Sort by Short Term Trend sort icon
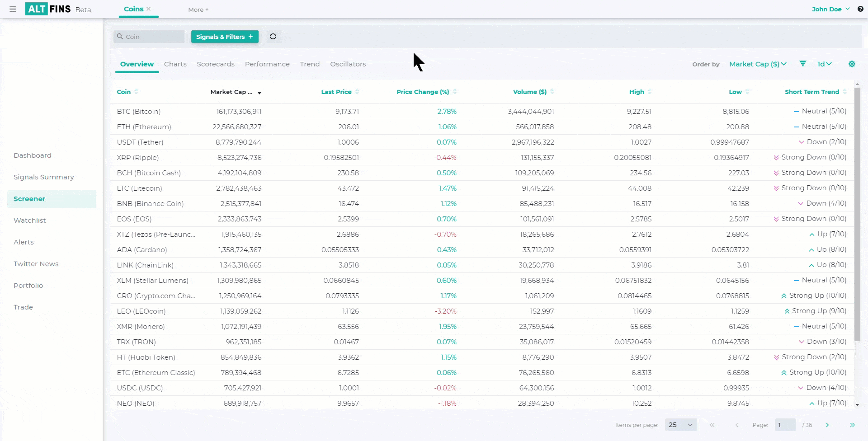The width and height of the screenshot is (868, 441). coord(844,92)
